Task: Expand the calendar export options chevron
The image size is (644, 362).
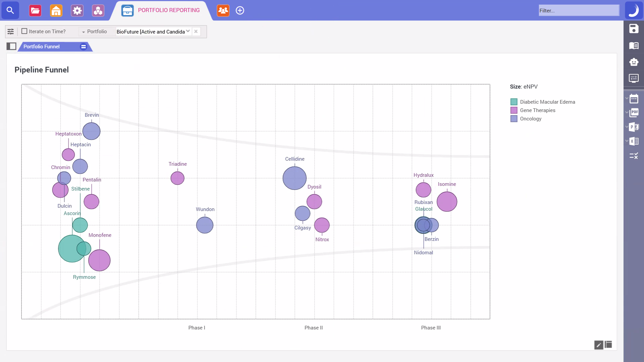Action: (626, 98)
